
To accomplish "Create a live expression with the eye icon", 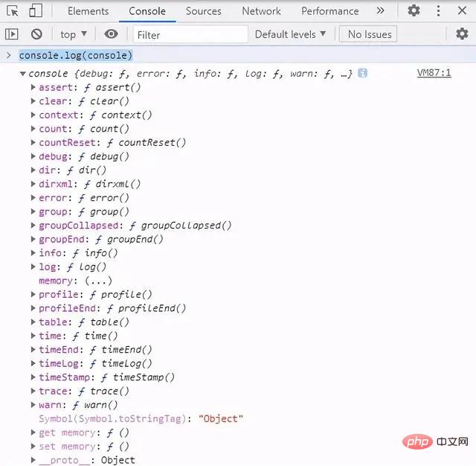I will [x=111, y=33].
